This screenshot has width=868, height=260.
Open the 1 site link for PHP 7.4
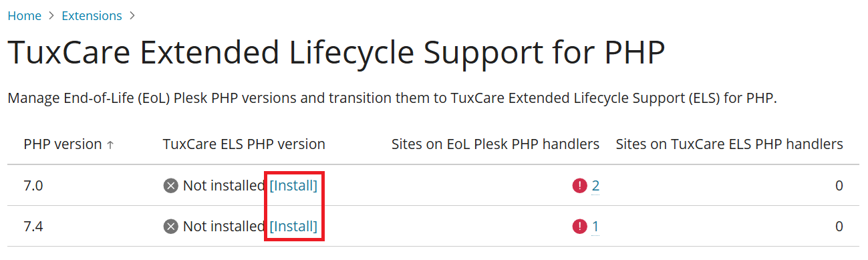(x=595, y=227)
